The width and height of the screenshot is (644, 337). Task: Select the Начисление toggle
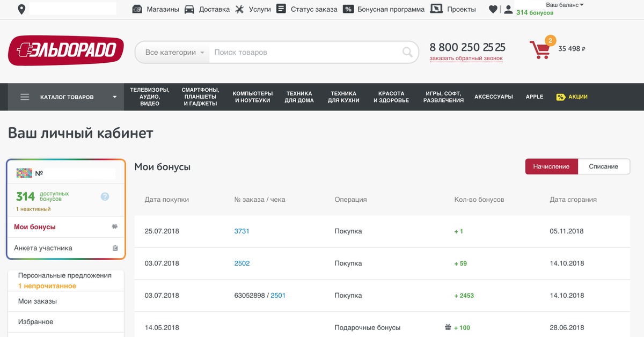pyautogui.click(x=552, y=166)
